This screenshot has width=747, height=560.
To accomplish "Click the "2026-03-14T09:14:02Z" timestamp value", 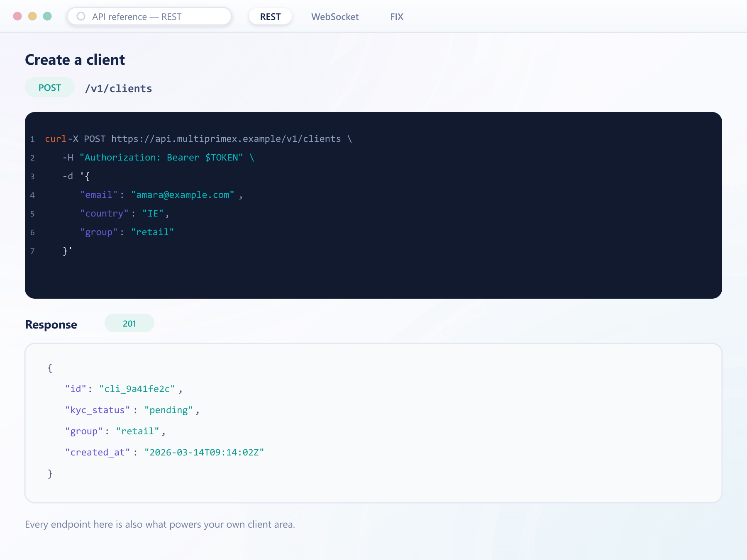I will (204, 453).
